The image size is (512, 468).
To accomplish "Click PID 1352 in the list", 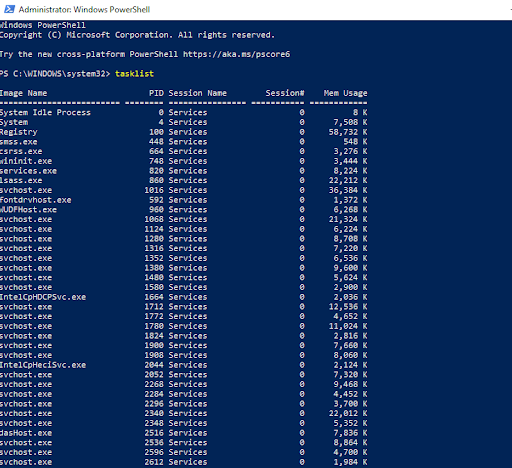I will click(x=154, y=258).
